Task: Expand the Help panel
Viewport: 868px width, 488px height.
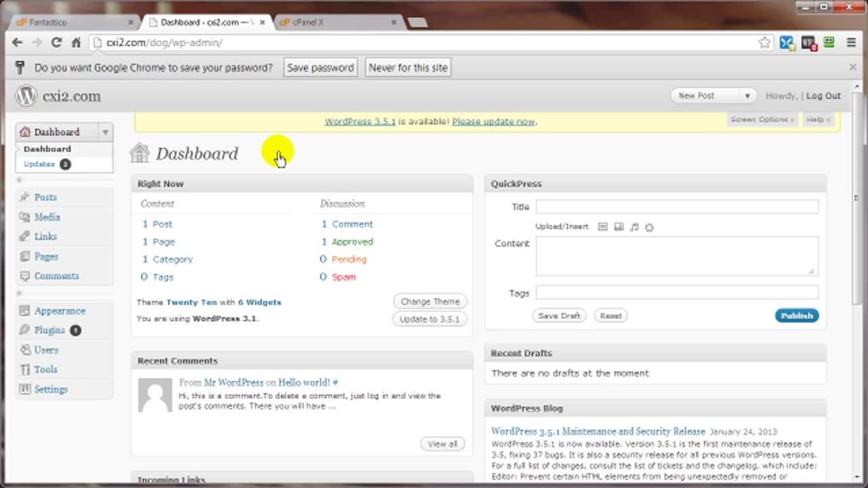Action: [x=818, y=120]
